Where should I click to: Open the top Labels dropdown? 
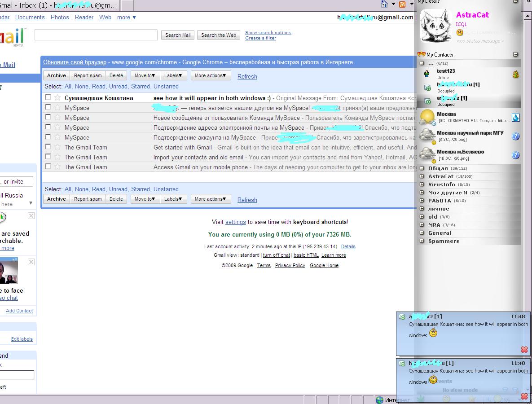tap(173, 75)
